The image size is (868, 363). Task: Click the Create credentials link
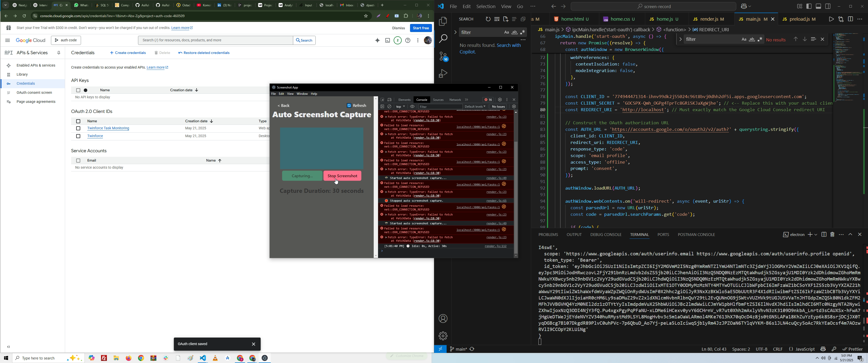(x=128, y=53)
